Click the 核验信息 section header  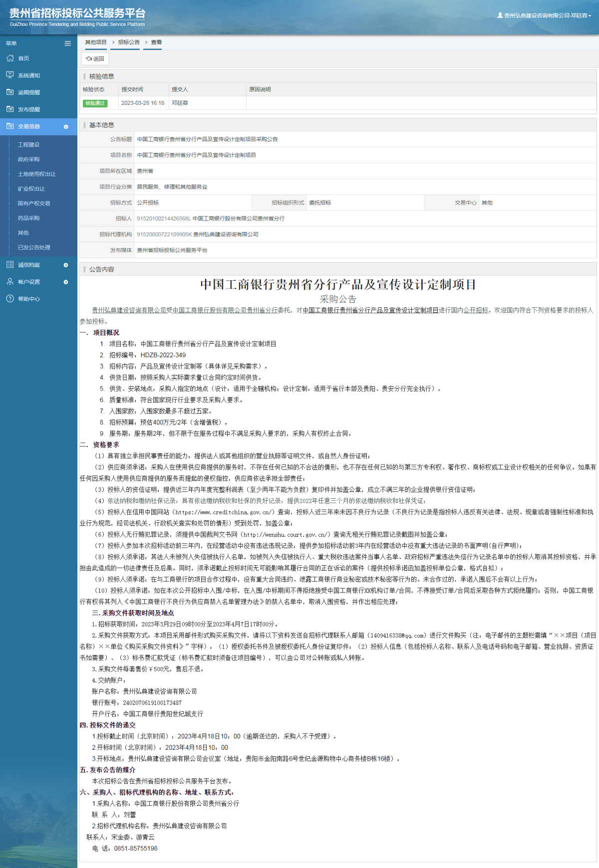[102, 76]
